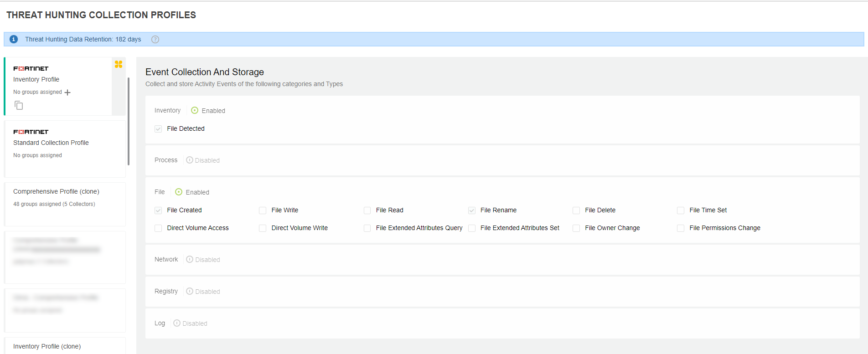
Task: Enable the Registry category collection
Action: coord(190,291)
